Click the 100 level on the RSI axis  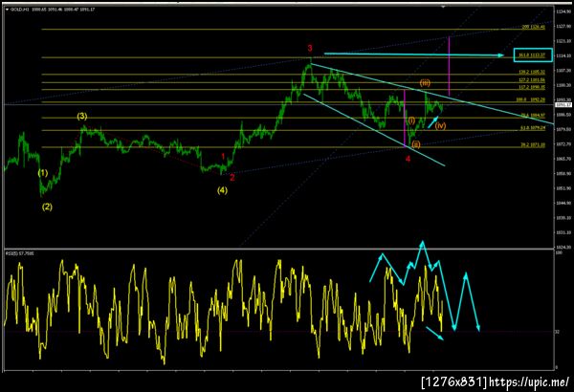point(559,252)
